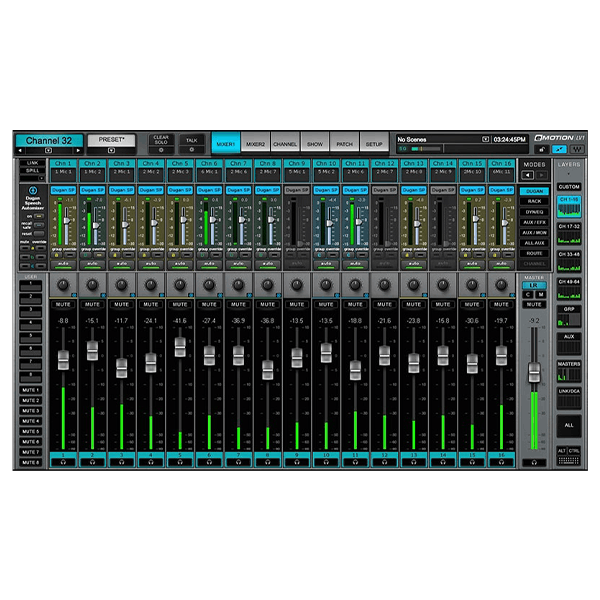Image resolution: width=600 pixels, height=600 pixels.
Task: Open the PRESET dropdown menu
Action: 113,142
